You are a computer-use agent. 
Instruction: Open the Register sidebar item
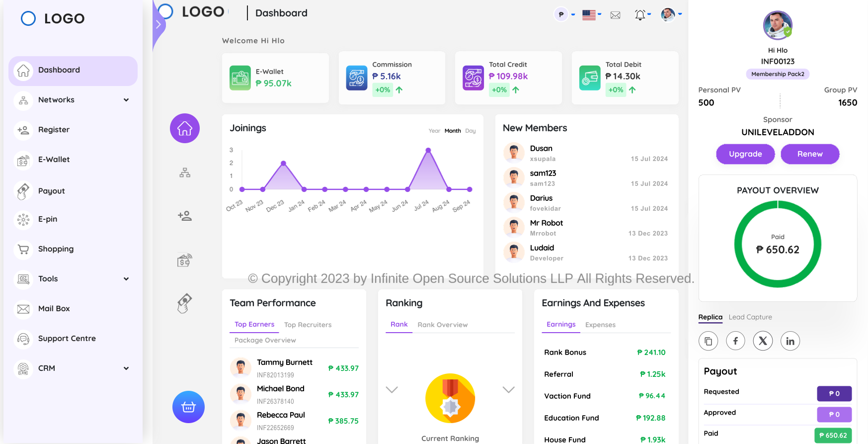[73, 130]
